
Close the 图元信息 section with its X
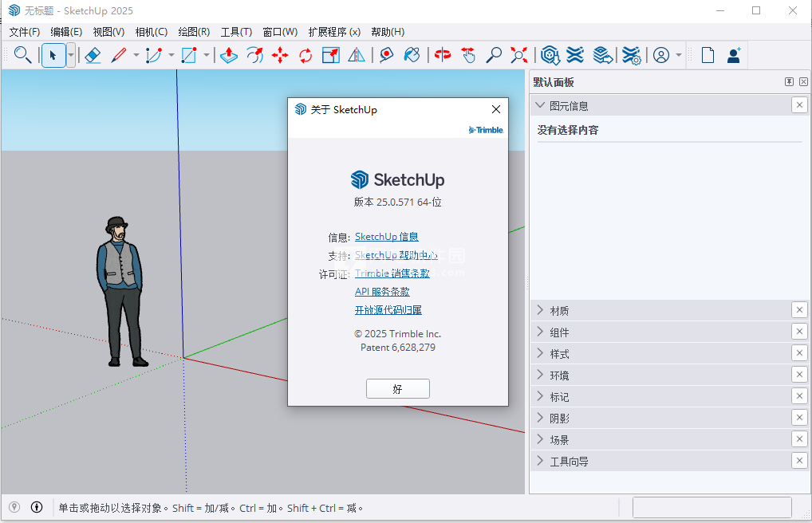pyautogui.click(x=799, y=105)
